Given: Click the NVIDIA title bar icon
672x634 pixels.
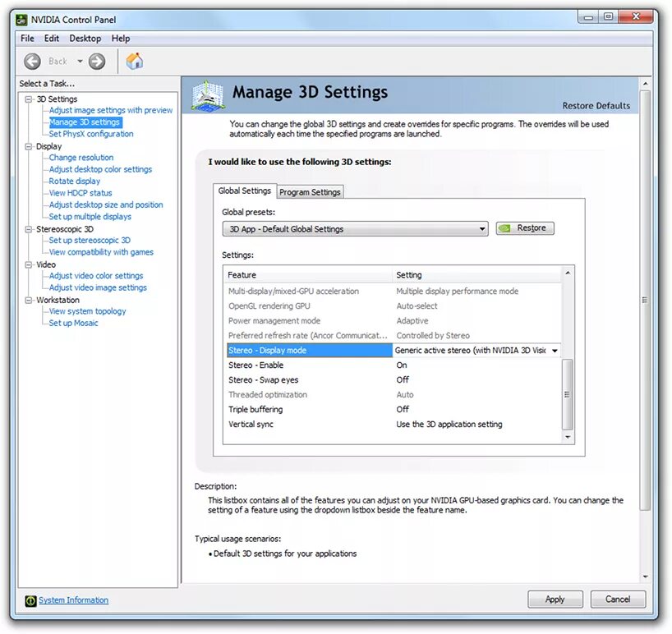Looking at the screenshot, I should 21,20.
